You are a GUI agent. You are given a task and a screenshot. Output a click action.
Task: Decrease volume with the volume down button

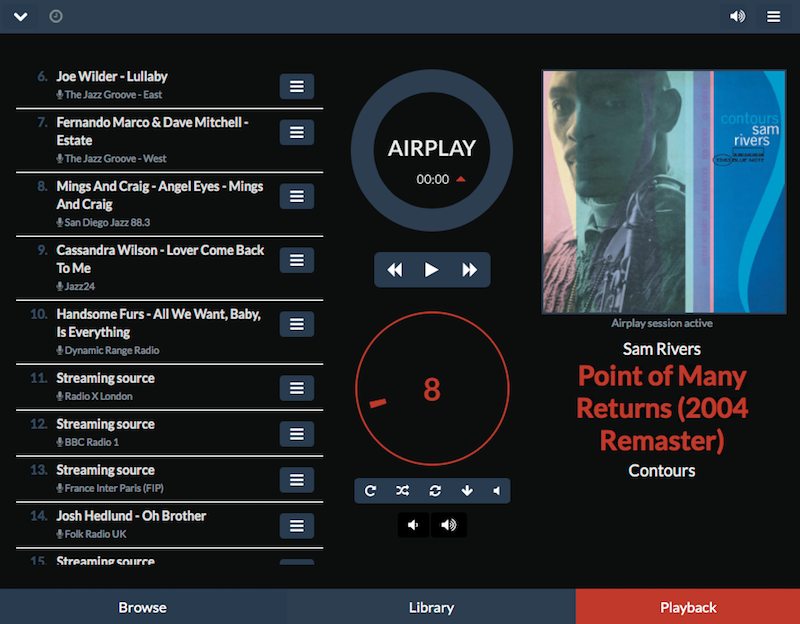[x=413, y=525]
